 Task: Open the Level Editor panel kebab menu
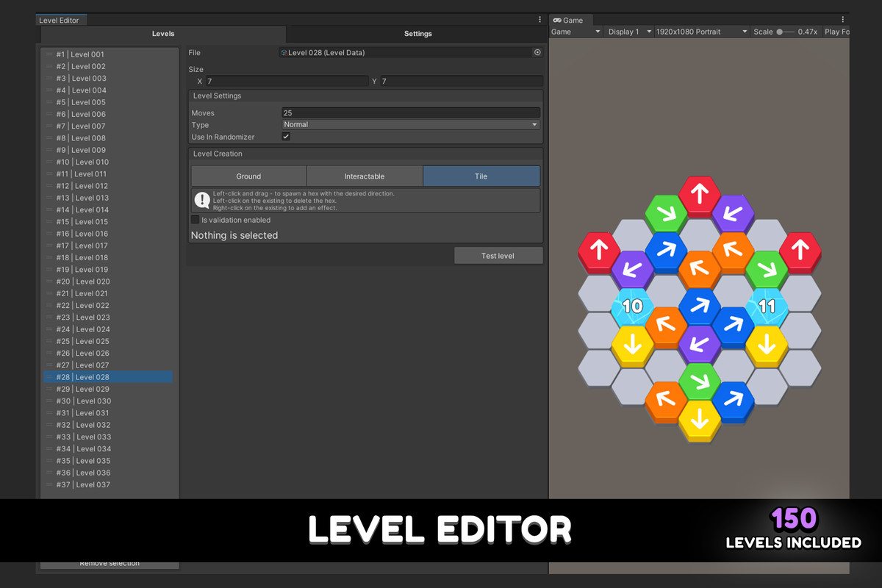(x=540, y=20)
